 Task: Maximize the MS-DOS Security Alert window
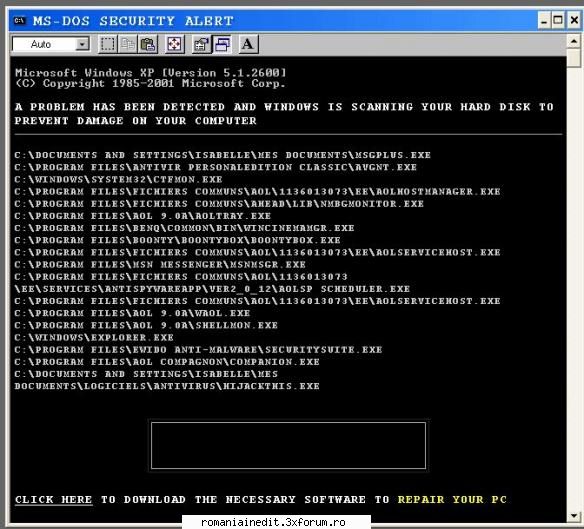coord(558,20)
